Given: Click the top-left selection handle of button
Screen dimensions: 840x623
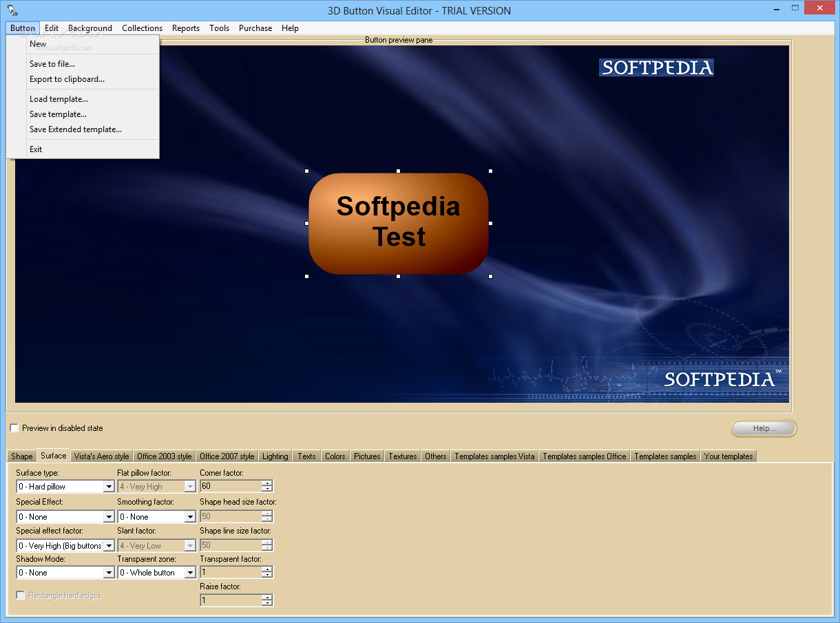Looking at the screenshot, I should tap(306, 171).
